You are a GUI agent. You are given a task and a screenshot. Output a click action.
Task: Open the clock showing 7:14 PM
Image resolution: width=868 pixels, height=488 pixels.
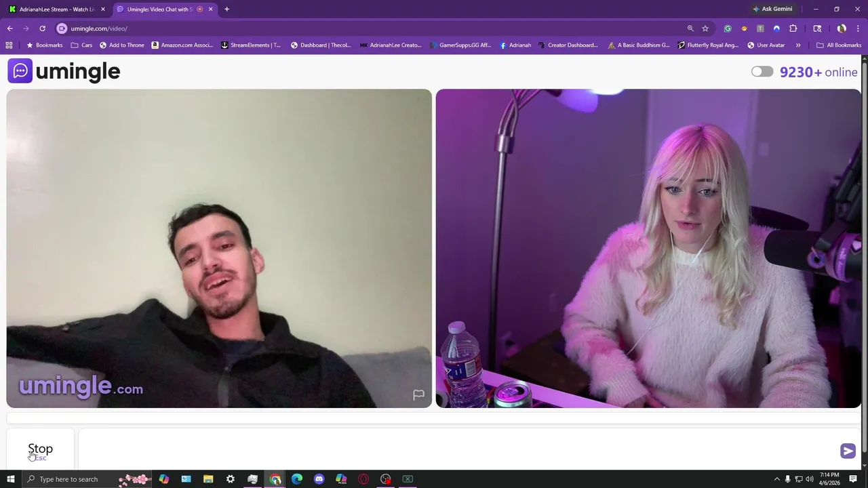click(829, 479)
